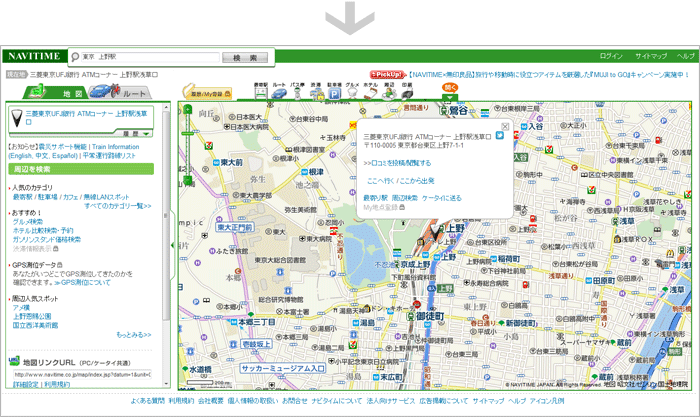Image resolution: width=700 pixels, height=417 pixels.
Task: Click the sidebar scrollbar down arrow
Action: click(x=166, y=384)
